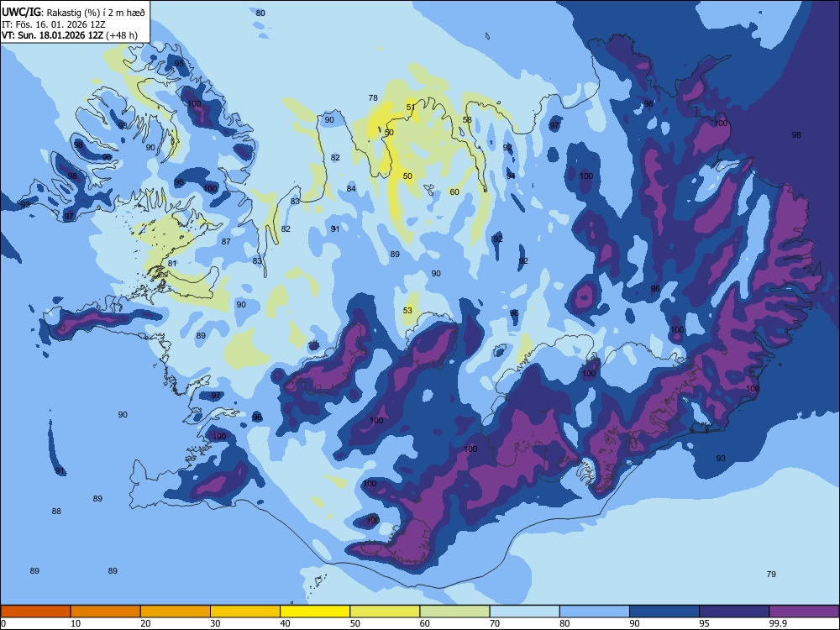Click the map value '81' in the western bay
Viewport: 840px width, 630px height.
pos(172,264)
